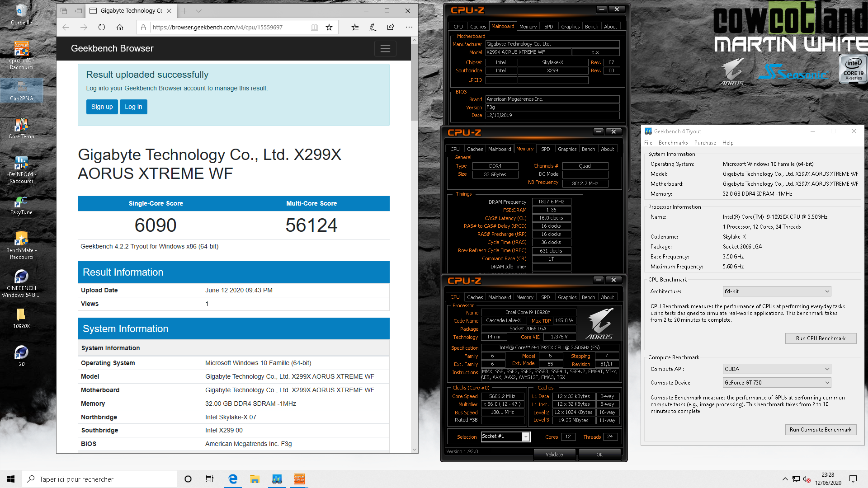The image size is (868, 488).
Task: Expand Compute API dropdown showing CUDA
Action: click(777, 369)
